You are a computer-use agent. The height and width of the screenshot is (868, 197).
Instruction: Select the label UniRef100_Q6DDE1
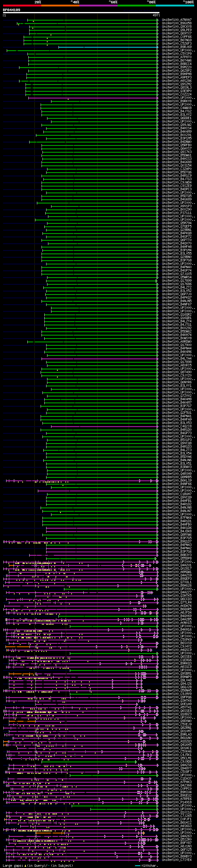coord(177,118)
